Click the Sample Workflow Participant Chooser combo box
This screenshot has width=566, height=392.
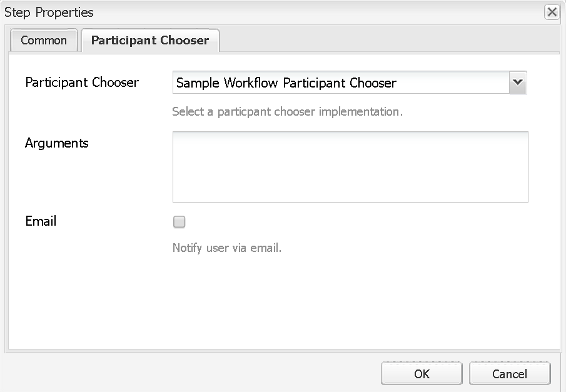[x=341, y=83]
